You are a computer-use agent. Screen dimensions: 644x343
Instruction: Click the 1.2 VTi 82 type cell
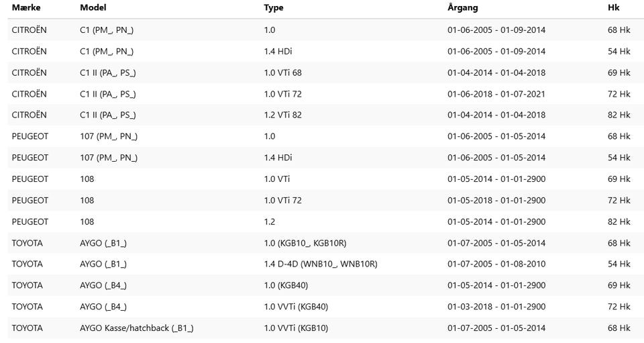coord(282,115)
